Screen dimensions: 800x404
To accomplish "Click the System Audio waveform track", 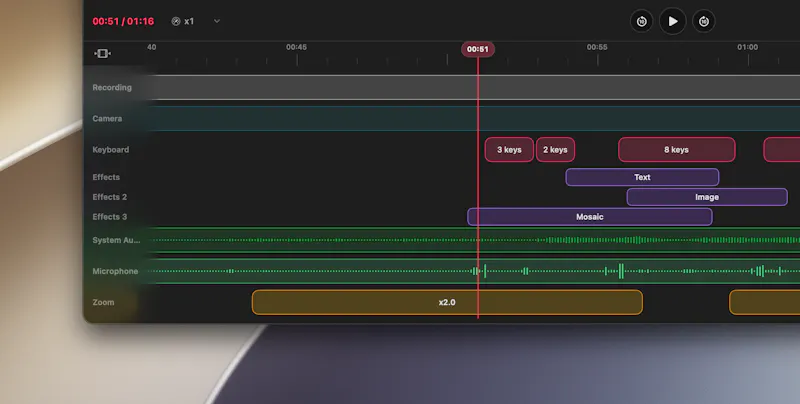I will 474,240.
